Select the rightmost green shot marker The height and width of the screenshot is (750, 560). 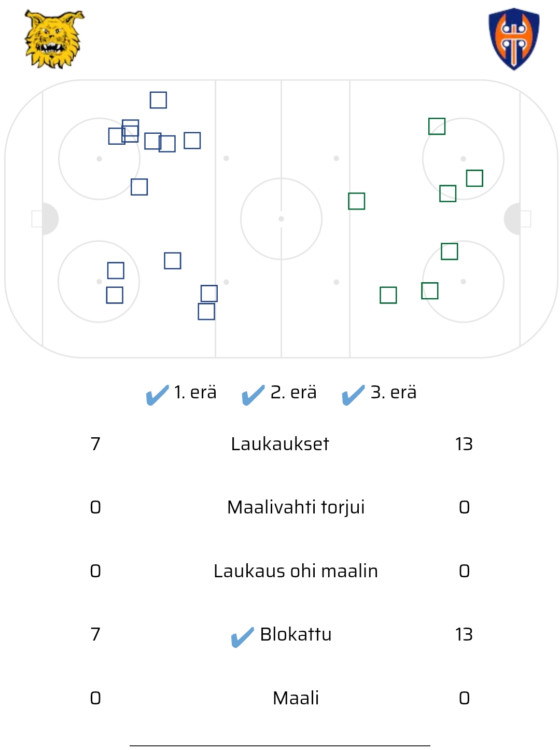coord(474,178)
